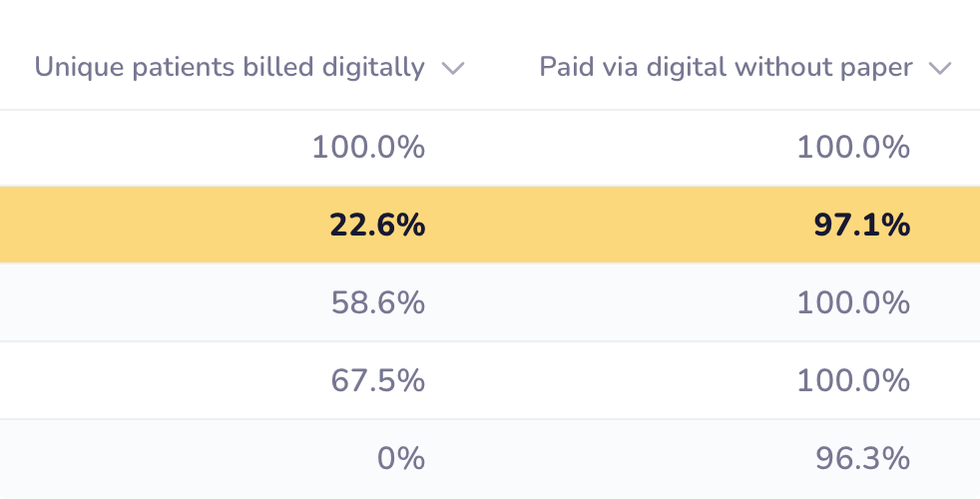Select first row's 100.0% under Paid via digital

[853, 148]
